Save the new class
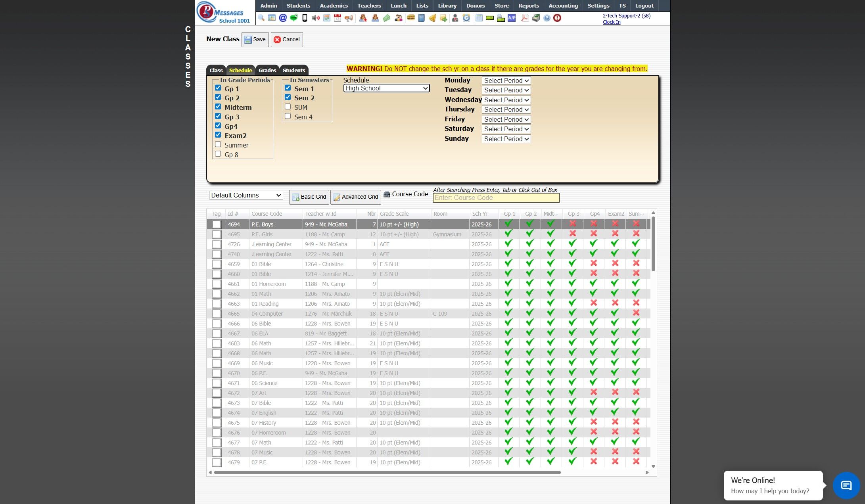This screenshot has width=865, height=504. coord(255,40)
